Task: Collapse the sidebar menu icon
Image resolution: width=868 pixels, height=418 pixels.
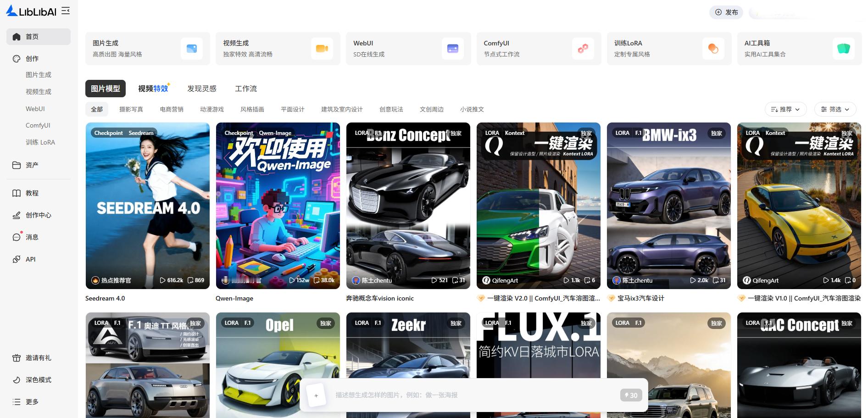Action: (x=66, y=11)
